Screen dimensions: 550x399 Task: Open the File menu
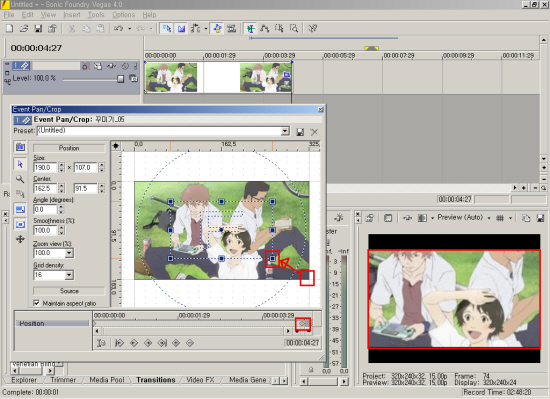pos(9,15)
